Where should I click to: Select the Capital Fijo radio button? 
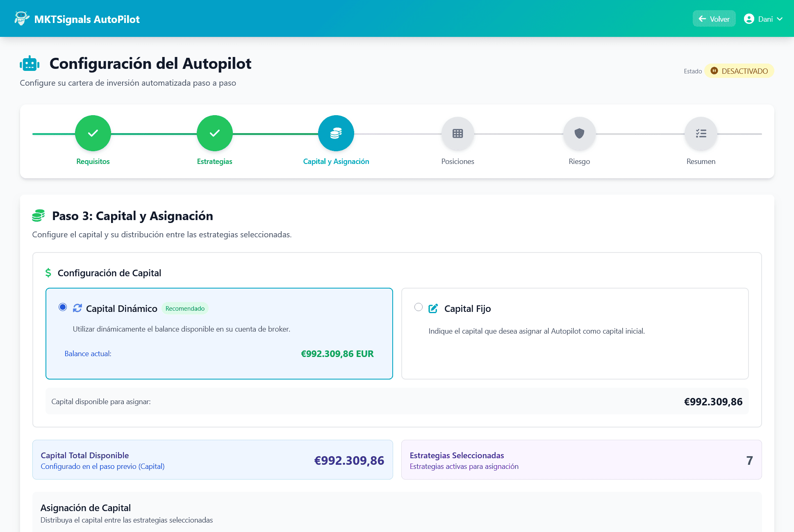click(419, 307)
